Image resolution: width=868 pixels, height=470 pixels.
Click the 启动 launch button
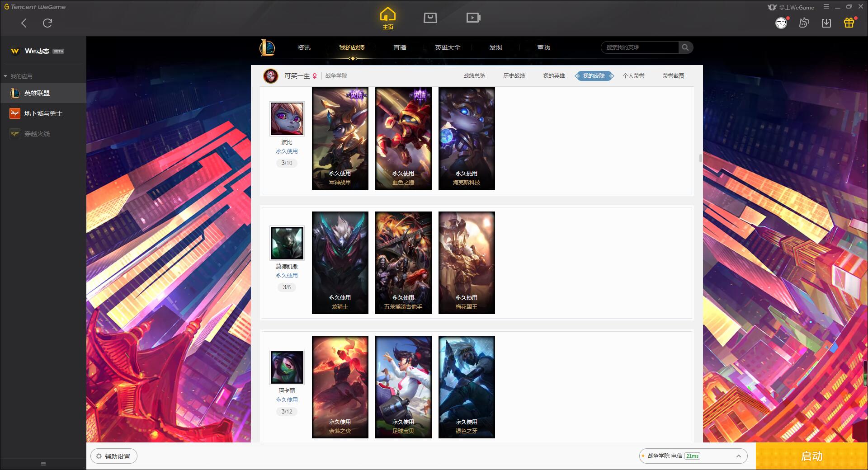(x=811, y=456)
